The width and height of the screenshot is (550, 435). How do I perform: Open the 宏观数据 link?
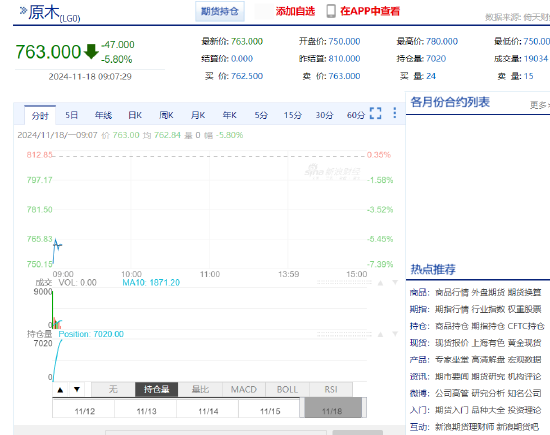pyautogui.click(x=524, y=360)
